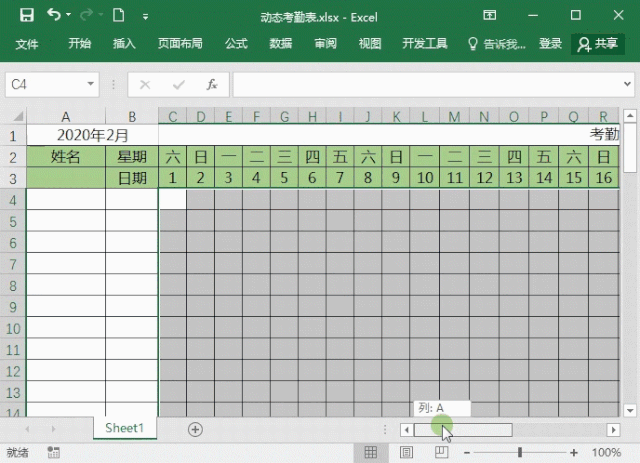Click the 日期 label cell
The image size is (640, 463).
pyautogui.click(x=132, y=178)
